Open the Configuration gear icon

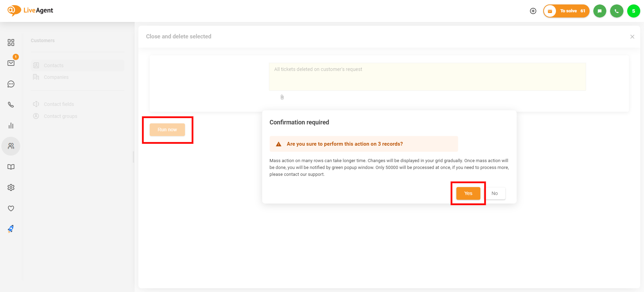pyautogui.click(x=11, y=187)
